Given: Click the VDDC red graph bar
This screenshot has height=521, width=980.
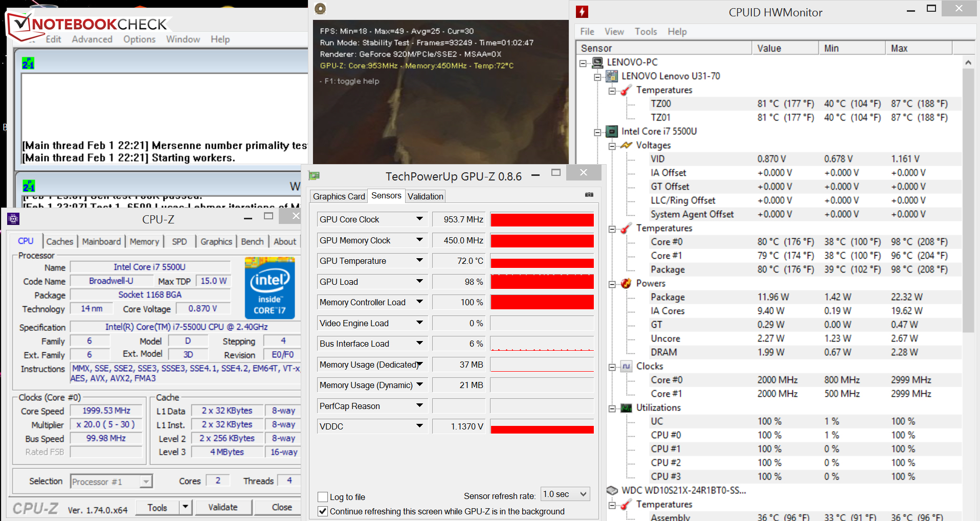Looking at the screenshot, I should (542, 429).
